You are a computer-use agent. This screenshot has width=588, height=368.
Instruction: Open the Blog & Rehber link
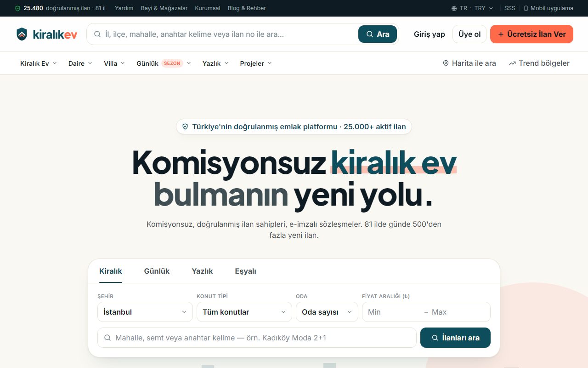click(247, 8)
